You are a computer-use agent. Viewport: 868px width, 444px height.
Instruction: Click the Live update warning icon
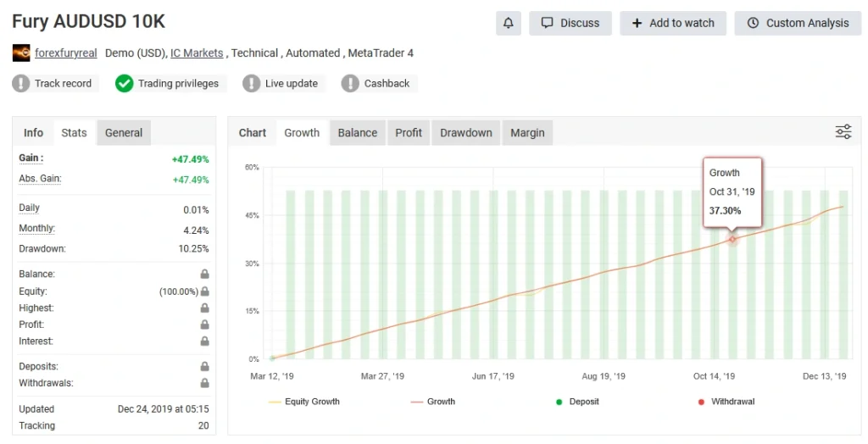pos(251,84)
